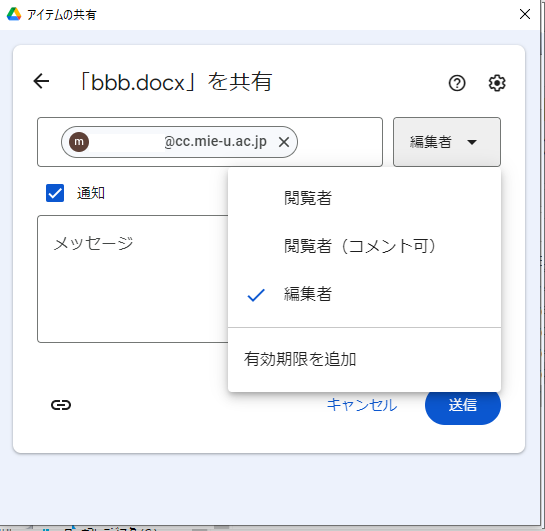Uncheck the 通知 checkbox
Viewport: 545px width, 531px height.
pyautogui.click(x=55, y=193)
